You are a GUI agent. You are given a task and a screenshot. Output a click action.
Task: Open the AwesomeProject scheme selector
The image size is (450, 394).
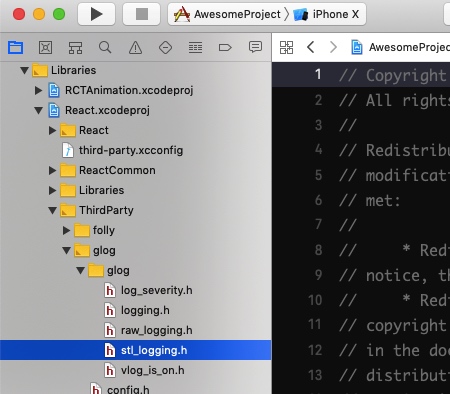pos(227,14)
